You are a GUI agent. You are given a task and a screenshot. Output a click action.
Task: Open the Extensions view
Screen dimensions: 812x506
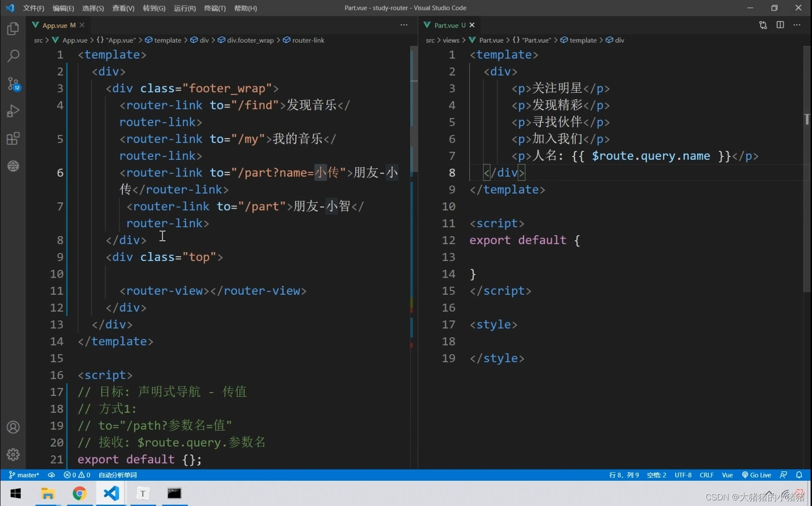coord(13,139)
